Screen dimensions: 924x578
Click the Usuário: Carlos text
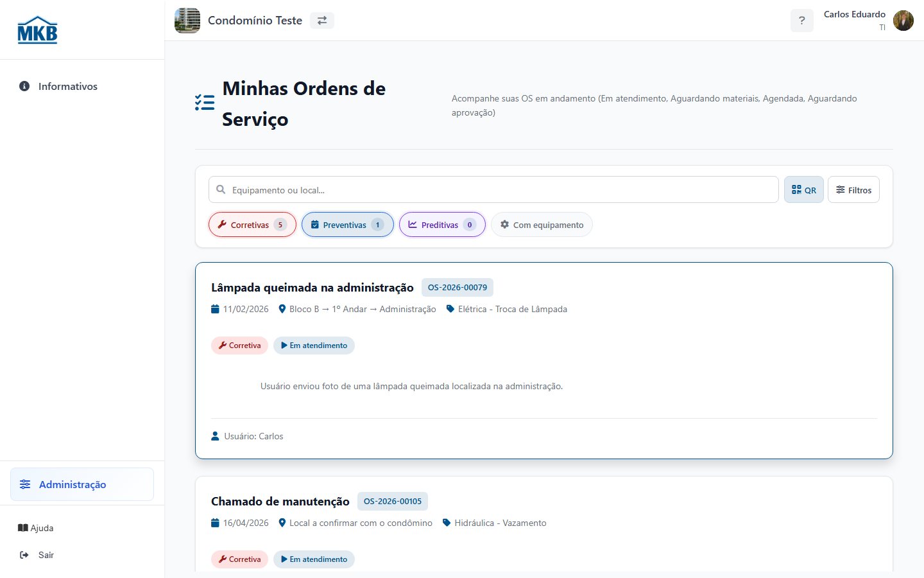[253, 436]
